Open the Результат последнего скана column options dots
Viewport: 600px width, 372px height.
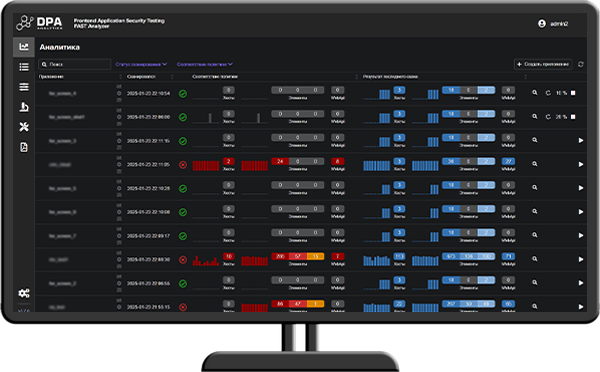tap(525, 77)
